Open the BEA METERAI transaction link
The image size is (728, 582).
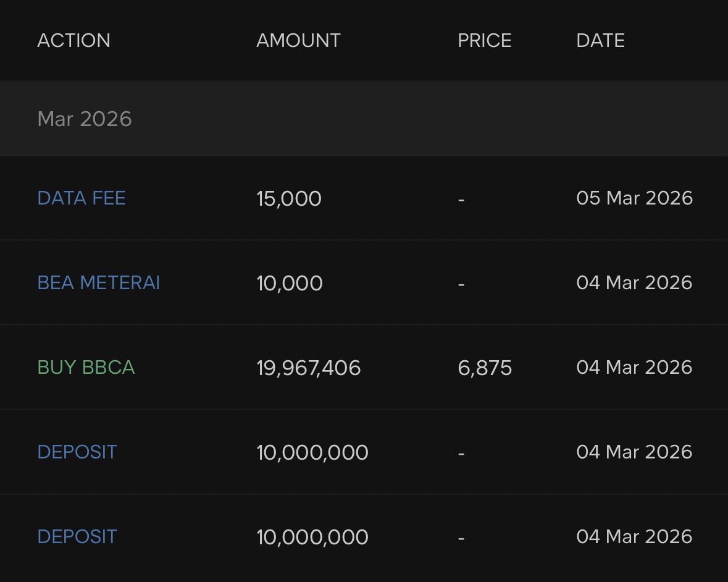(x=99, y=283)
